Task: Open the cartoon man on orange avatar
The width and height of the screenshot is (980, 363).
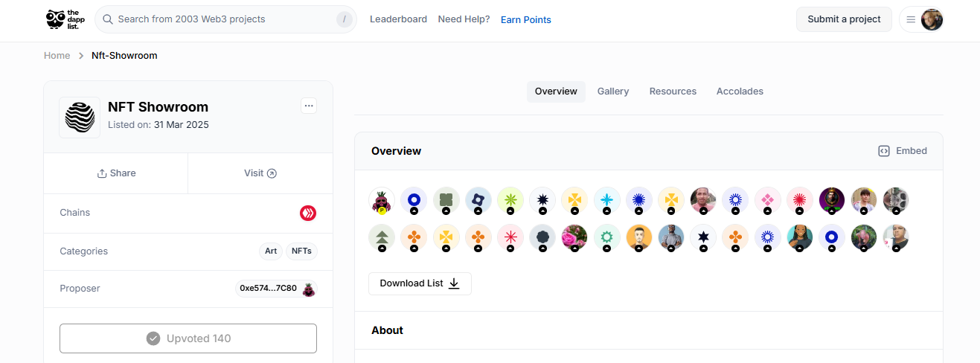Action: tap(639, 238)
